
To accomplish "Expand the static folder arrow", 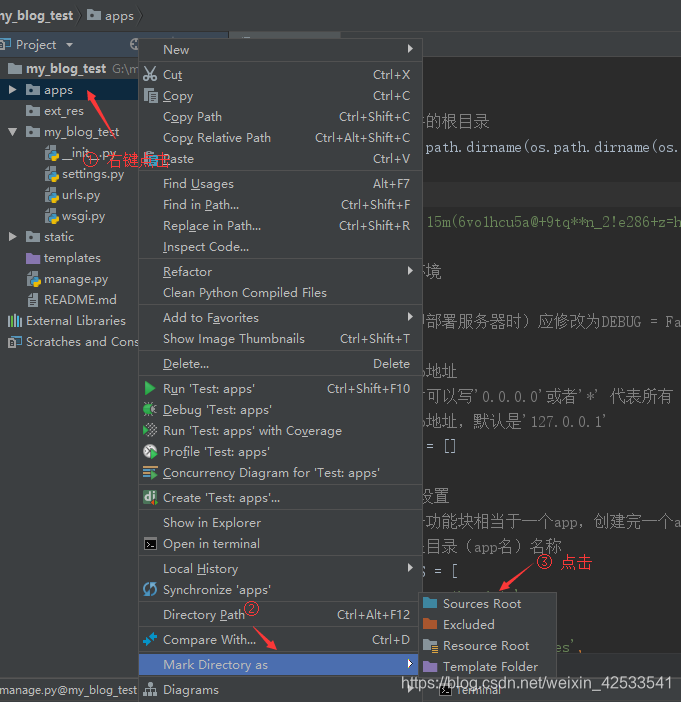I will [x=13, y=236].
